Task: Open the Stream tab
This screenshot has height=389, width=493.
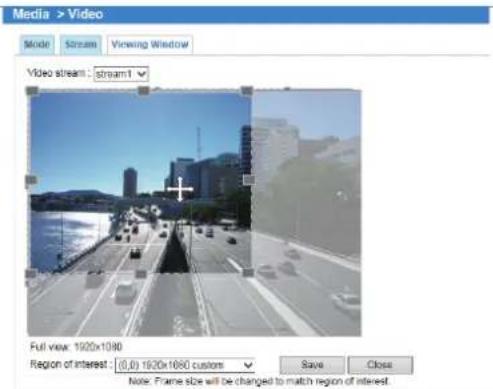Action: click(x=81, y=44)
